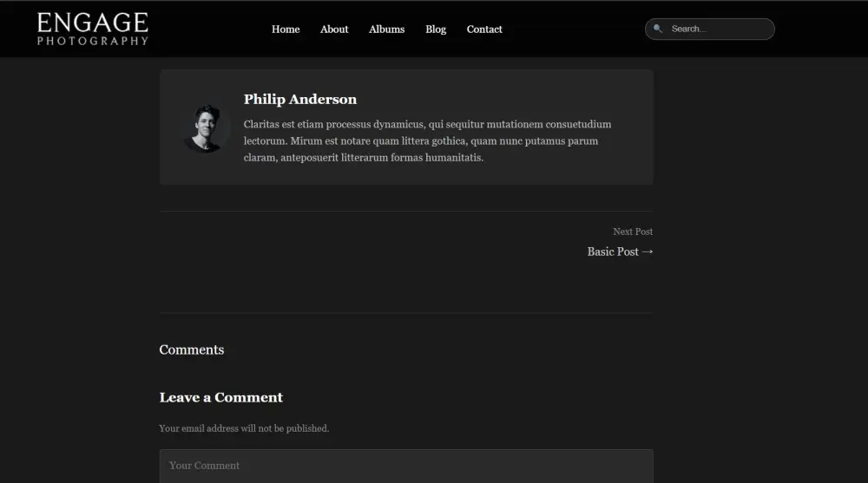
Task: Click the Leave a Comment heading
Action: tap(221, 398)
